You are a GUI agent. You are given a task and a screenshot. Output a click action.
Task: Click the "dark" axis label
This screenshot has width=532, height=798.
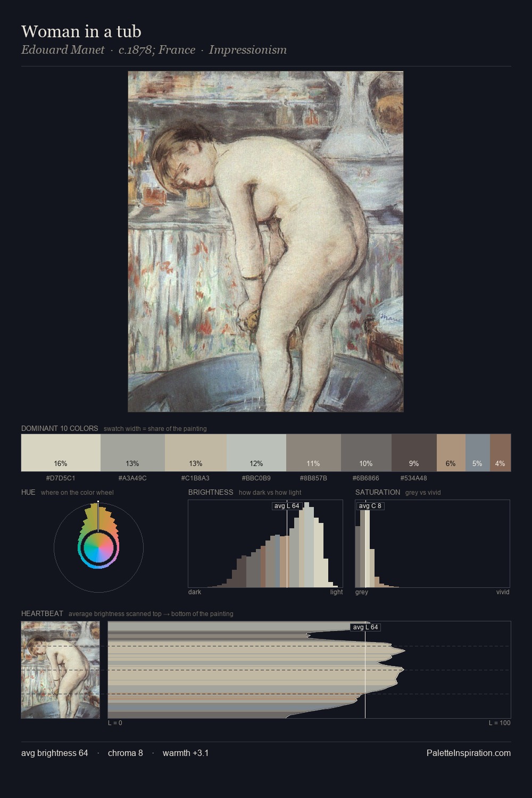click(195, 592)
